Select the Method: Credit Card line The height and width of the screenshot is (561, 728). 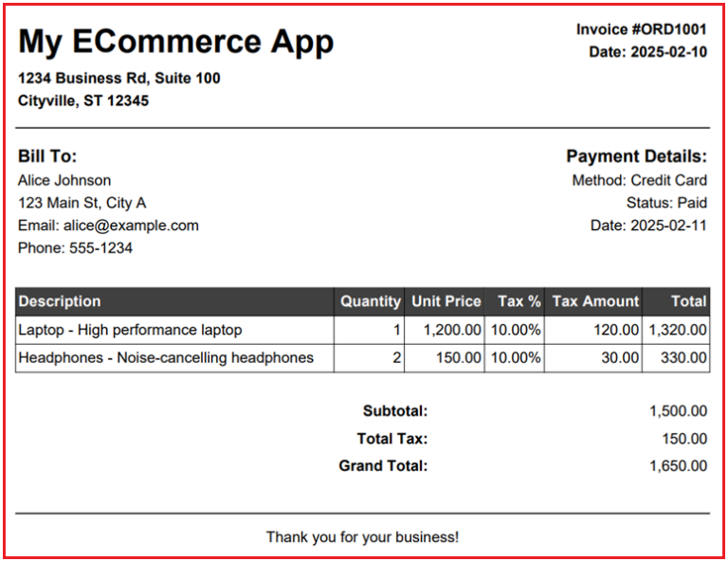(639, 180)
